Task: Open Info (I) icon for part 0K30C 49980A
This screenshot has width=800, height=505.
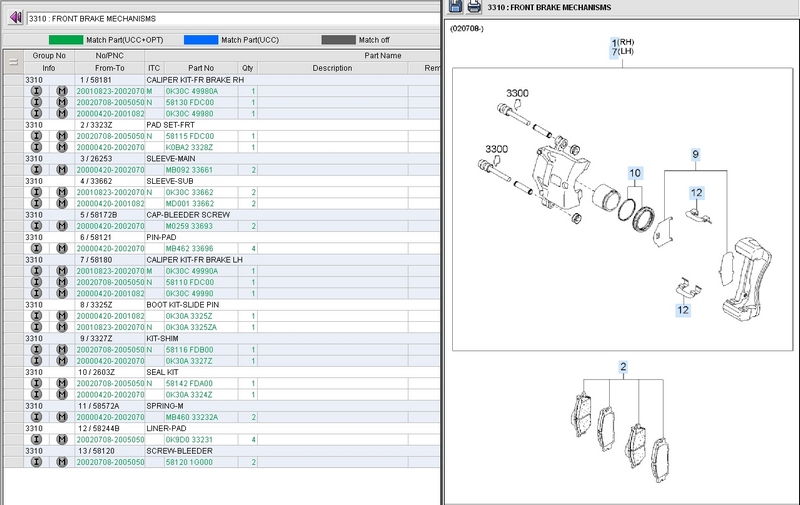Action: pyautogui.click(x=36, y=91)
